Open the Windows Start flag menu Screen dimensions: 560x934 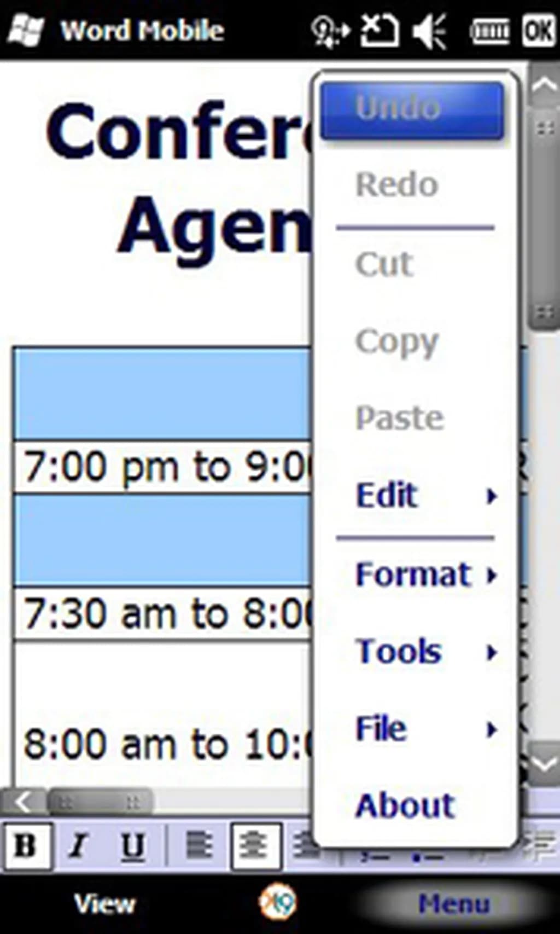coord(25,30)
